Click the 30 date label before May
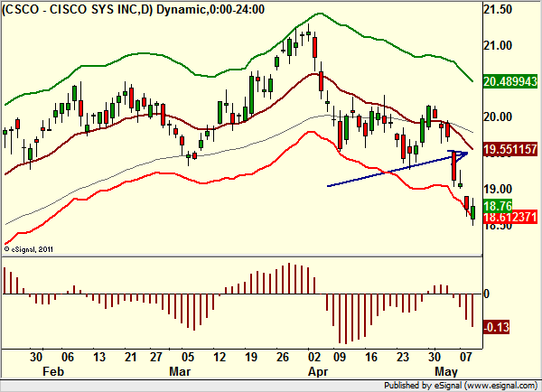Screen dimensions: 542x392 point(435,357)
